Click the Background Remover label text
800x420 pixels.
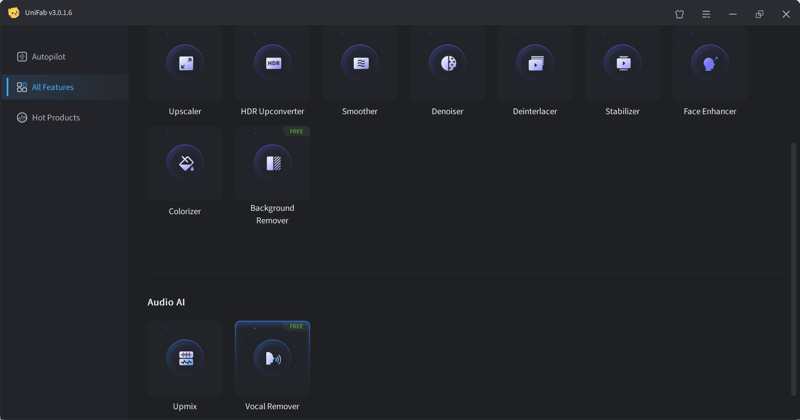[272, 214]
